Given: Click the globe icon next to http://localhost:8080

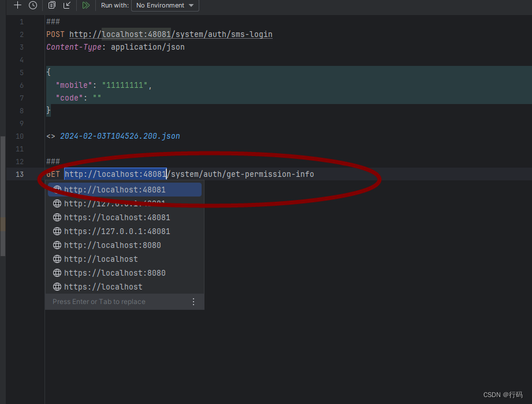Looking at the screenshot, I should pyautogui.click(x=57, y=245).
